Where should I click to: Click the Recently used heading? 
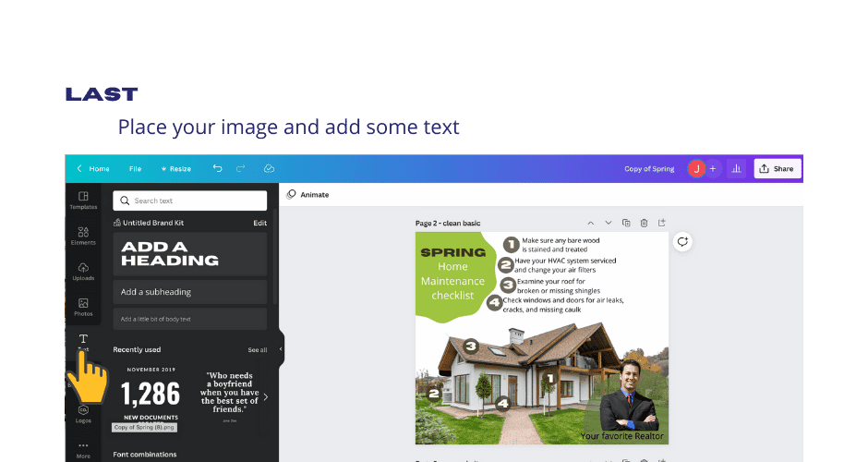pos(137,349)
